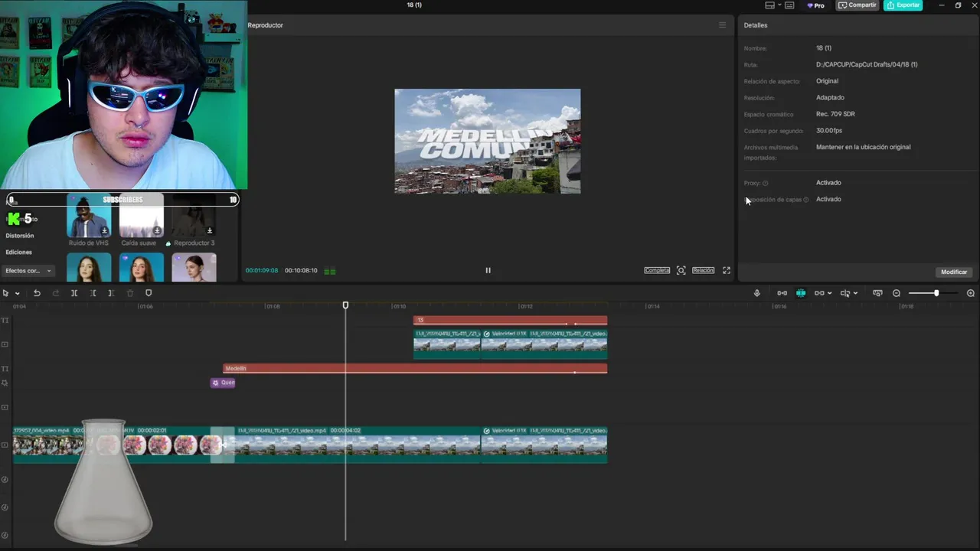Open the Reproductor panel hamburger menu
Image resolution: width=980 pixels, height=551 pixels.
(722, 25)
